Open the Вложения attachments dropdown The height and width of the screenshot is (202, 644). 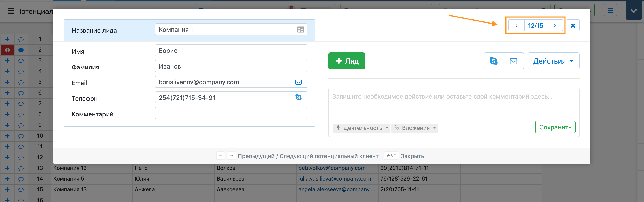pos(415,128)
